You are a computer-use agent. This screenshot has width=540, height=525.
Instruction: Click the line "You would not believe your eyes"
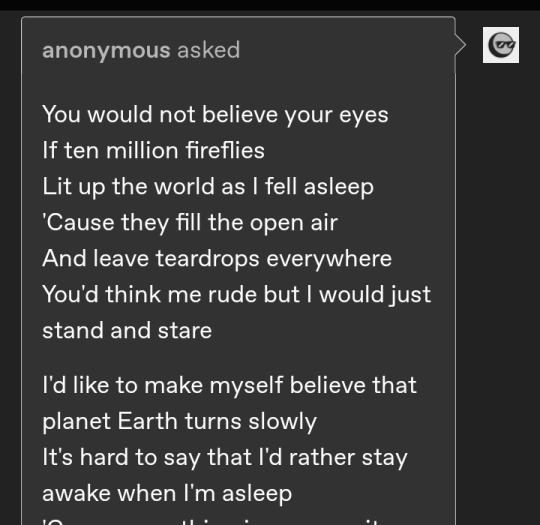(216, 115)
